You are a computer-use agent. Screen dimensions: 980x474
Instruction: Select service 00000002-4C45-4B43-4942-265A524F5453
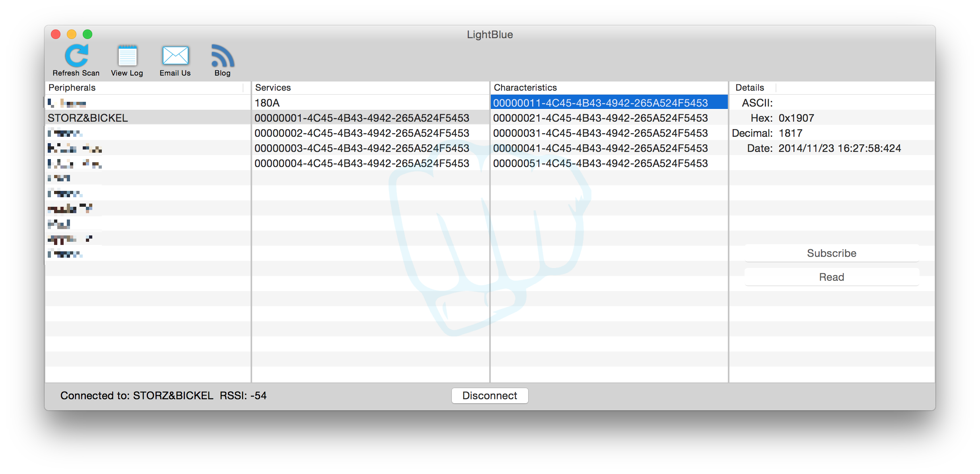point(370,133)
